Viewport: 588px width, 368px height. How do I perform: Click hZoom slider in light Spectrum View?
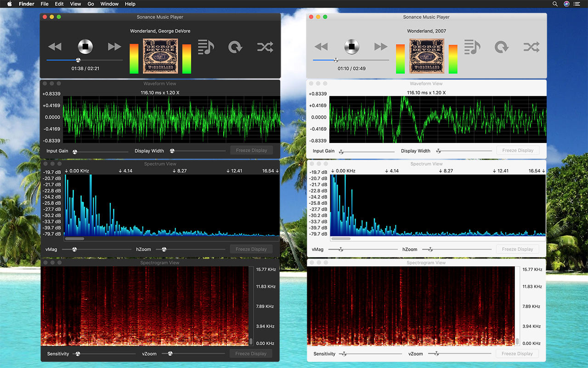457,249
